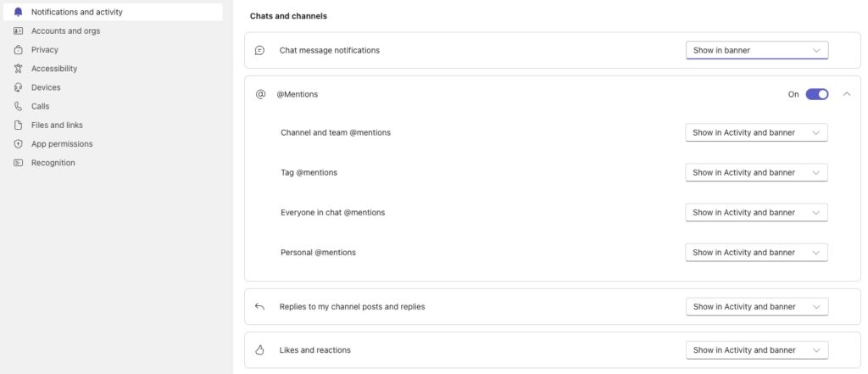Turn off the @Mentions toggle switch
The width and height of the screenshot is (868, 374).
[816, 94]
